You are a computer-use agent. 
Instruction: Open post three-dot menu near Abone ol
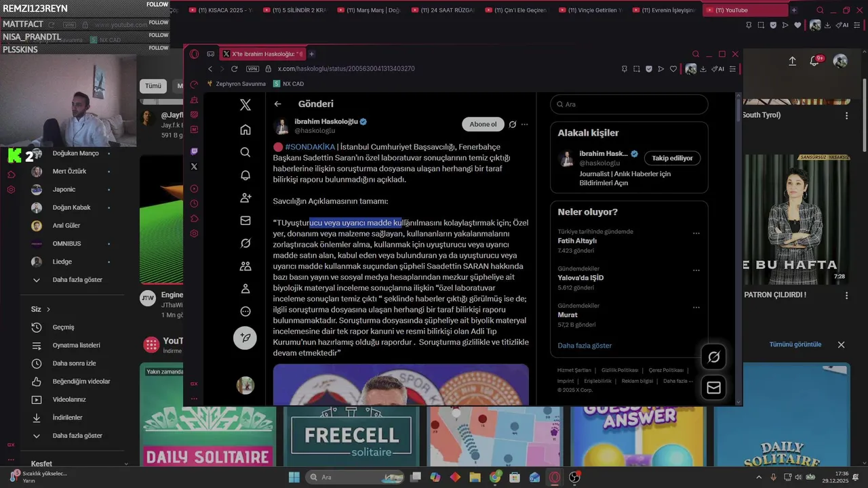(x=524, y=125)
